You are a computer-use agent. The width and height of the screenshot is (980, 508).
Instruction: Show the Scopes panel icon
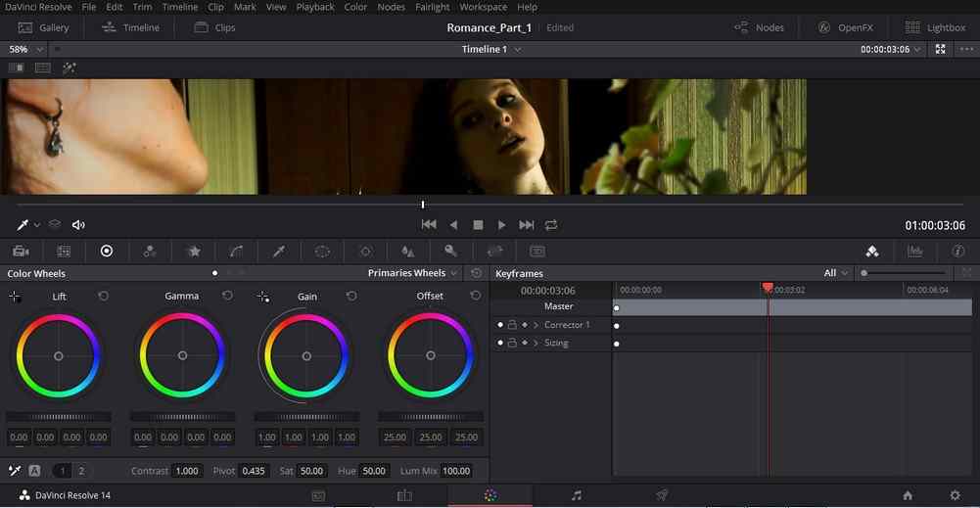(x=915, y=252)
